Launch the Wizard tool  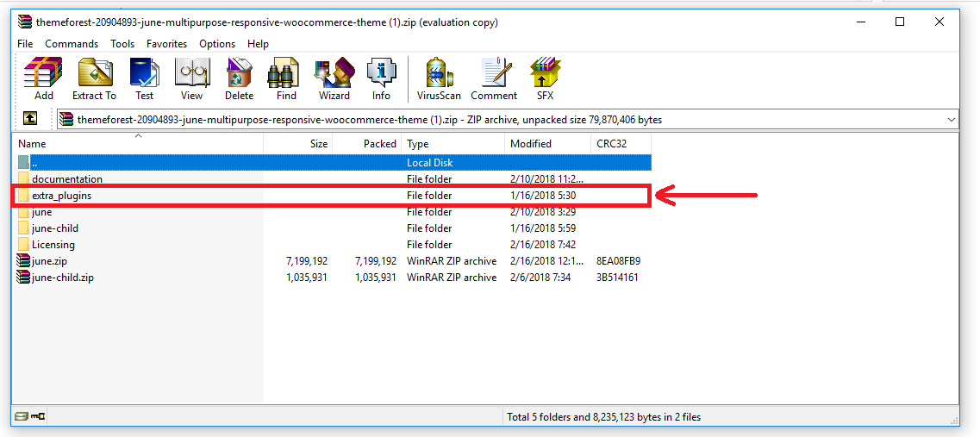[334, 78]
